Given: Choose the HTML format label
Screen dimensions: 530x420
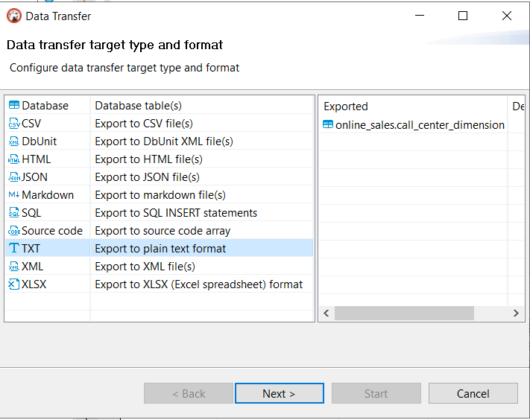Looking at the screenshot, I should tap(37, 159).
